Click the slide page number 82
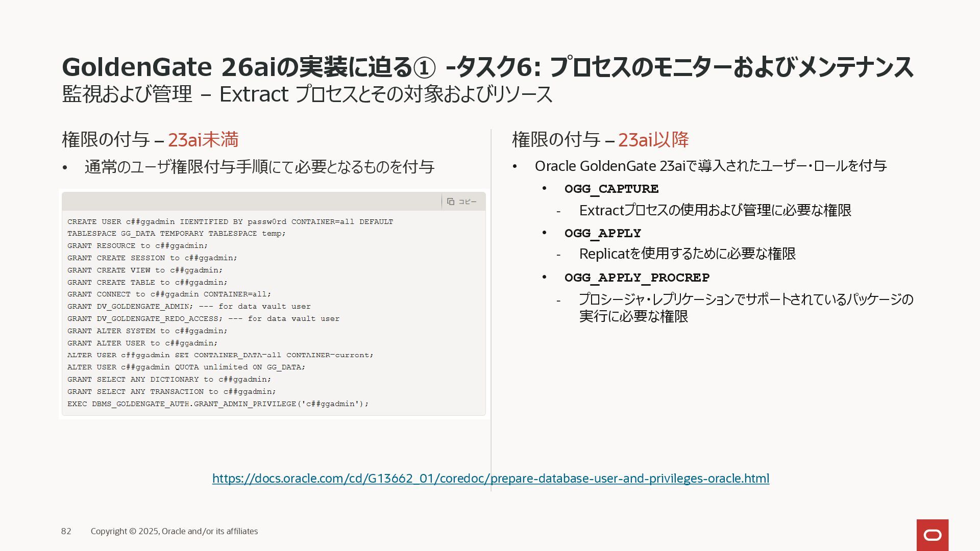The width and height of the screenshot is (980, 551). [x=66, y=531]
